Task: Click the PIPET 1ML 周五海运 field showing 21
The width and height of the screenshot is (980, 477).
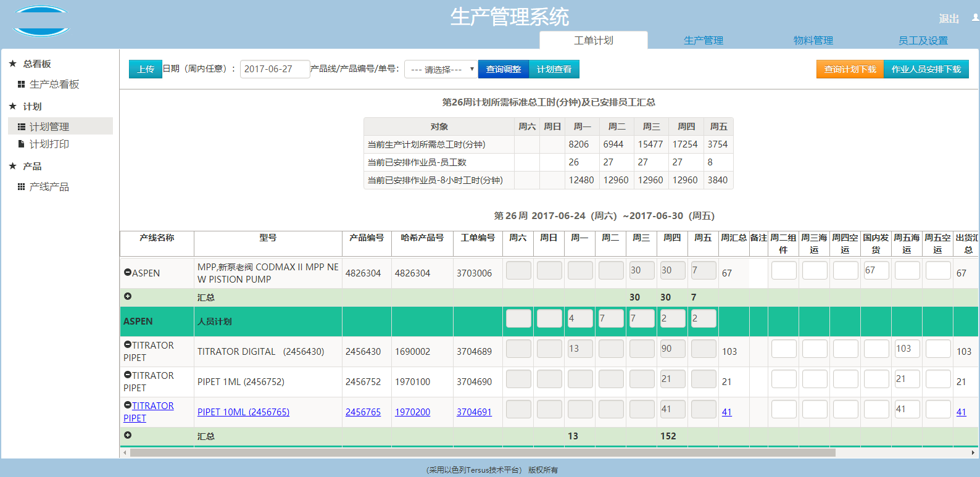Action: (x=907, y=379)
